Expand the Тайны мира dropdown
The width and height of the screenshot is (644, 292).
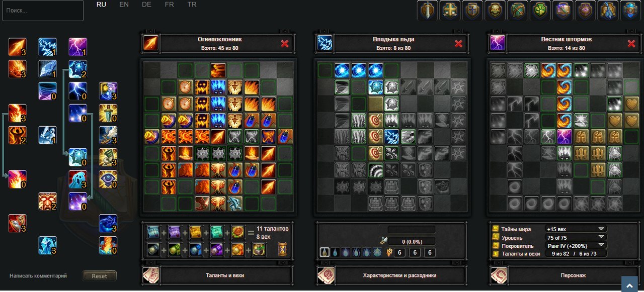click(x=576, y=229)
